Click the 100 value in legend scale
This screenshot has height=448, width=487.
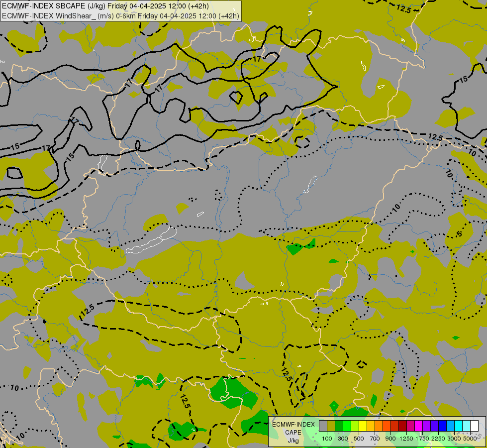[327, 439]
